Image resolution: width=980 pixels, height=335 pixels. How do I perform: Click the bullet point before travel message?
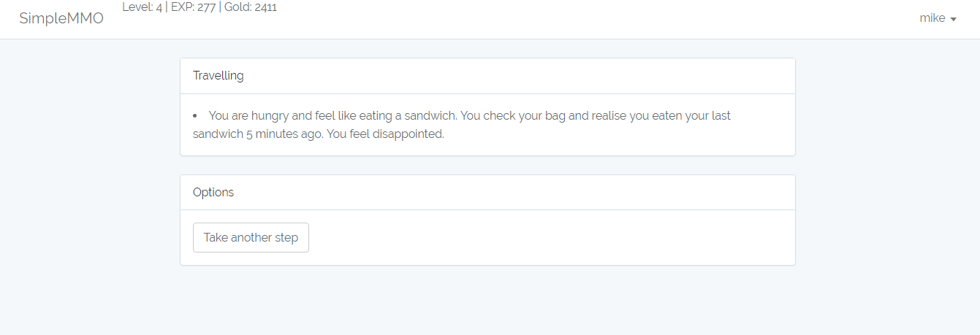196,116
